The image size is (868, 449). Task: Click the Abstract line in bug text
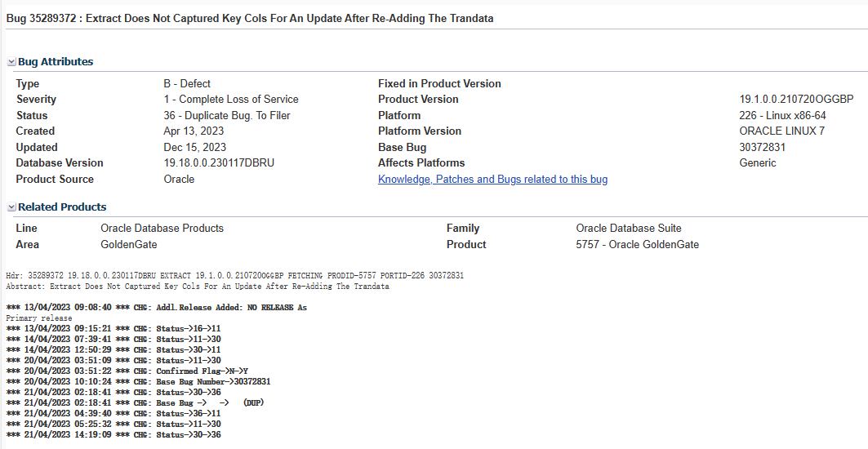(198, 287)
